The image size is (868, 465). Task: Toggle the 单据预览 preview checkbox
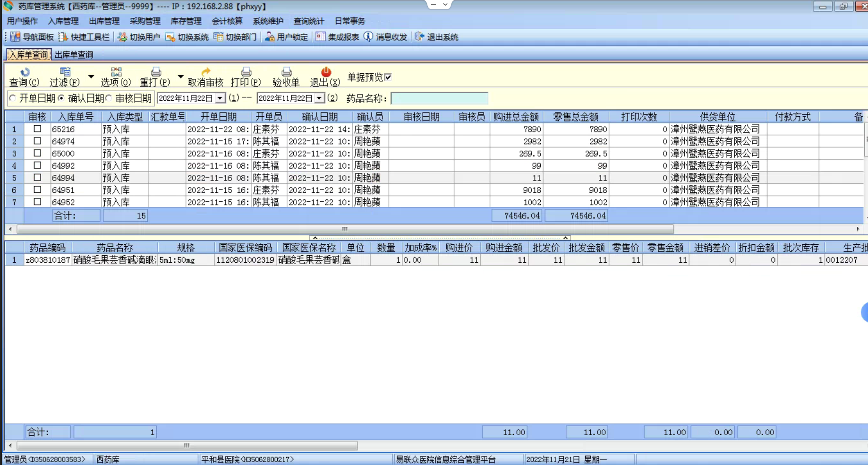(x=388, y=77)
